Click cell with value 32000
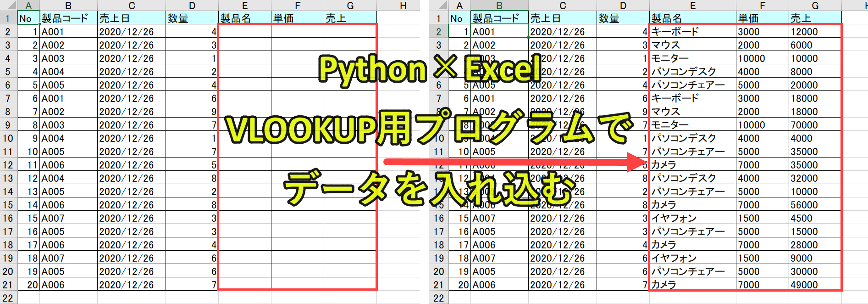The image size is (868, 304). click(815, 178)
